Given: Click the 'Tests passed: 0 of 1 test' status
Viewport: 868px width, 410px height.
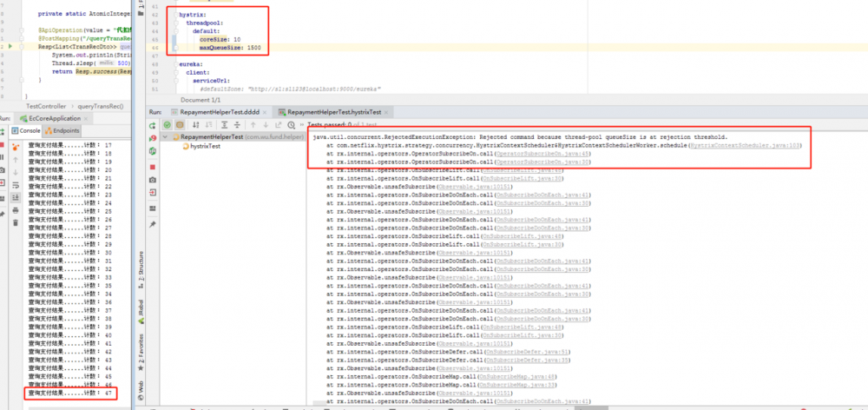Looking at the screenshot, I should [x=342, y=125].
